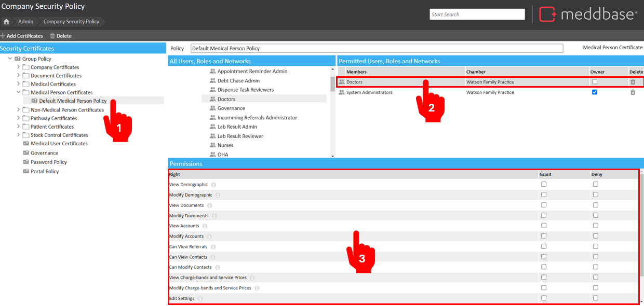Click the Start Search input field

477,15
